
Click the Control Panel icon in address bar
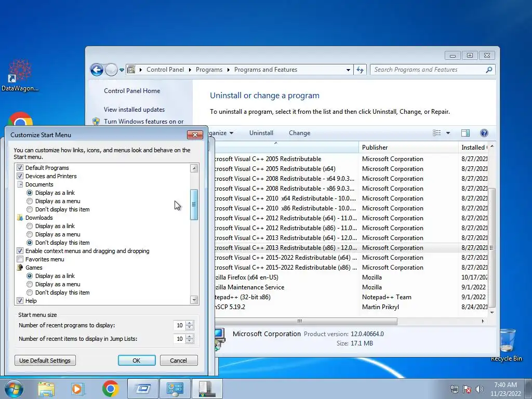131,70
